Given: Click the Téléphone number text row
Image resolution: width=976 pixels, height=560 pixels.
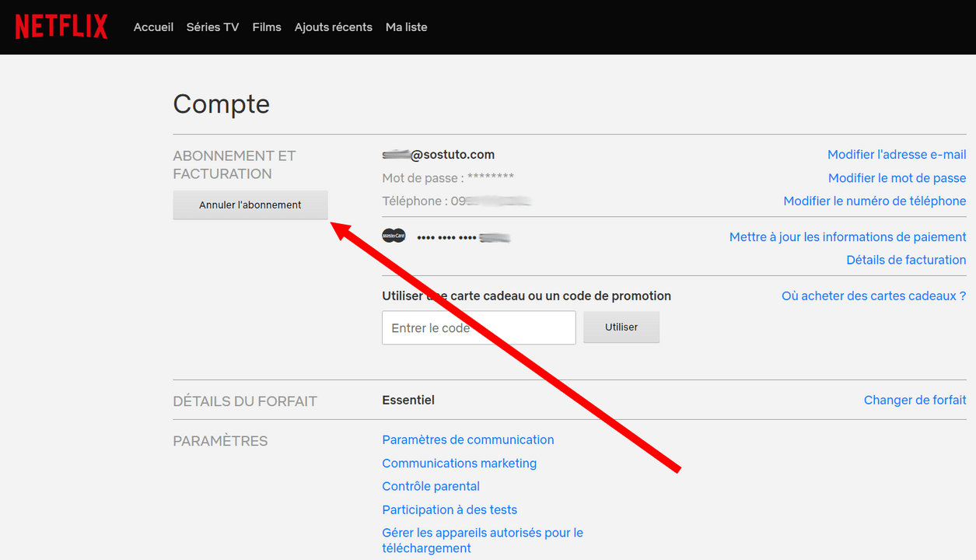Looking at the screenshot, I should coord(457,201).
